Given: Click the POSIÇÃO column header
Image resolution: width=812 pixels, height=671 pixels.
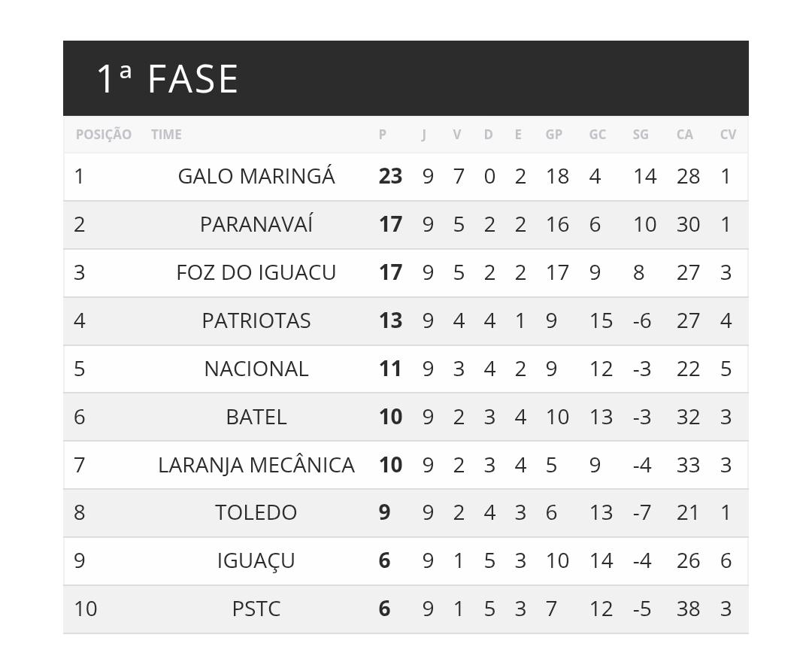Looking at the screenshot, I should (x=104, y=135).
